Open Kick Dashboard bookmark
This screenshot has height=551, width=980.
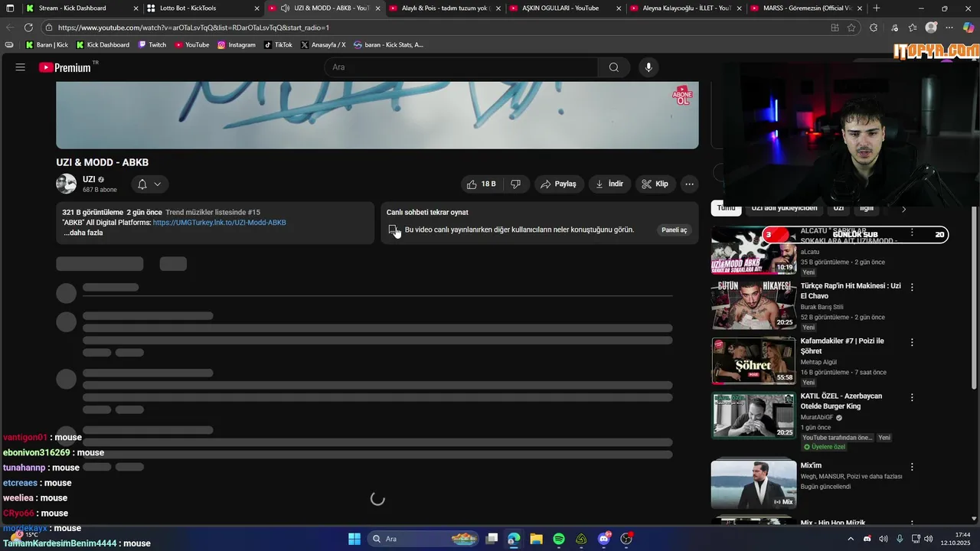tap(103, 45)
